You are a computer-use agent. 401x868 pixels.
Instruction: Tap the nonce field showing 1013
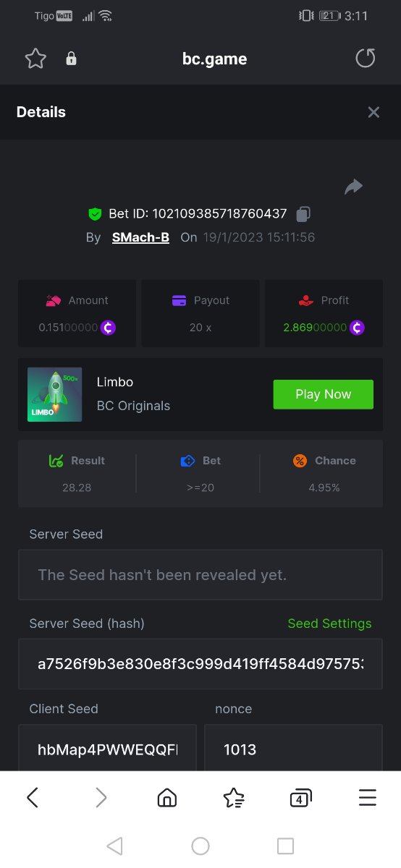click(x=294, y=749)
